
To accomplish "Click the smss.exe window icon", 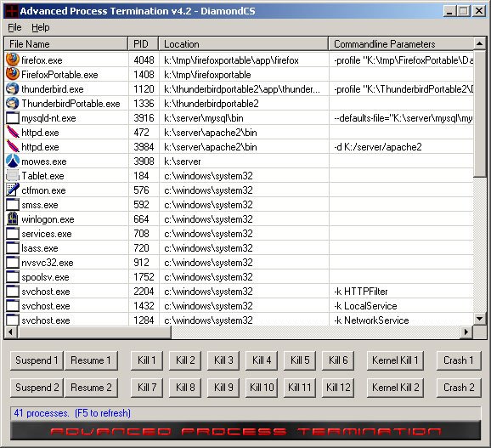I will click(13, 205).
